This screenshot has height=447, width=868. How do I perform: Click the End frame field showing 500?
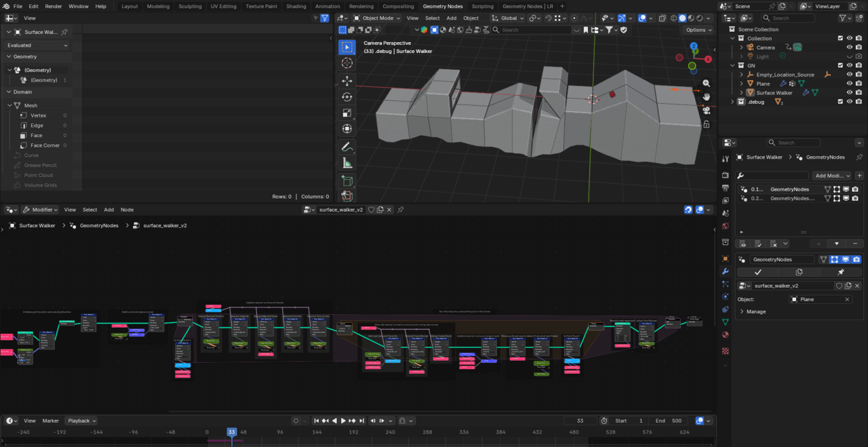669,421
